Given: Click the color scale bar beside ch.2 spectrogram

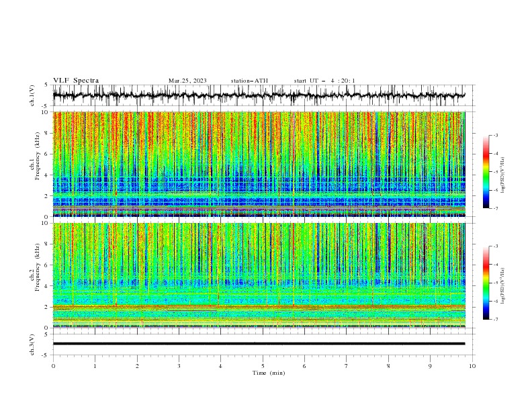Looking at the screenshot, I should (x=486, y=283).
